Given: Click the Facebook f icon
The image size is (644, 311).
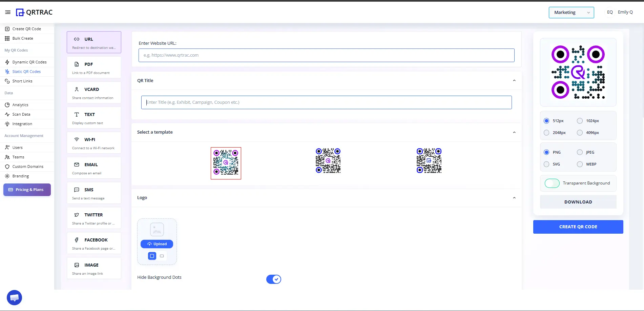Looking at the screenshot, I should tap(77, 240).
